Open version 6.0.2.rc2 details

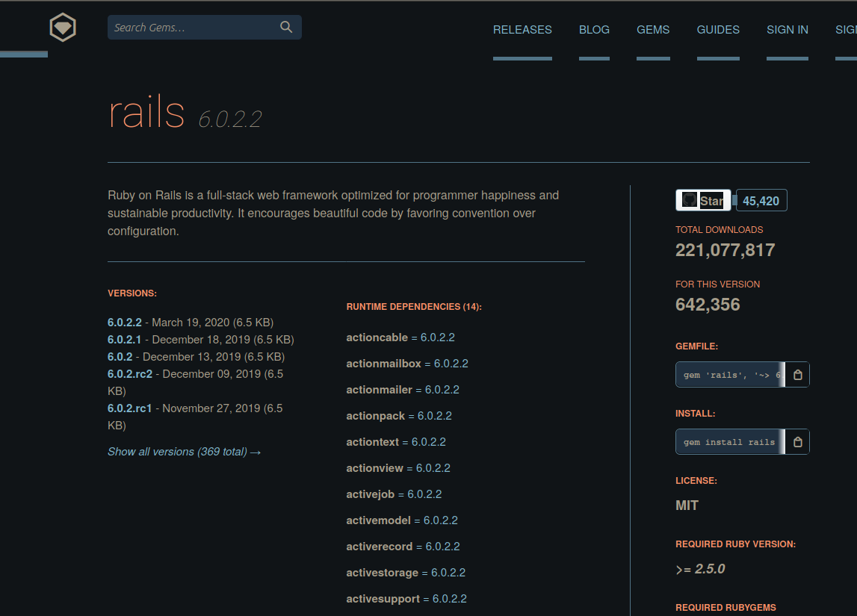(129, 373)
